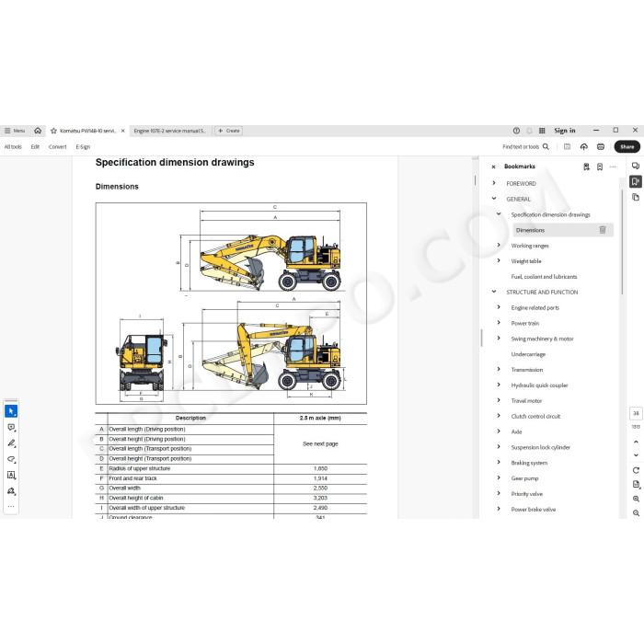Close the Komatsu PW148-10 tab

coord(122,131)
